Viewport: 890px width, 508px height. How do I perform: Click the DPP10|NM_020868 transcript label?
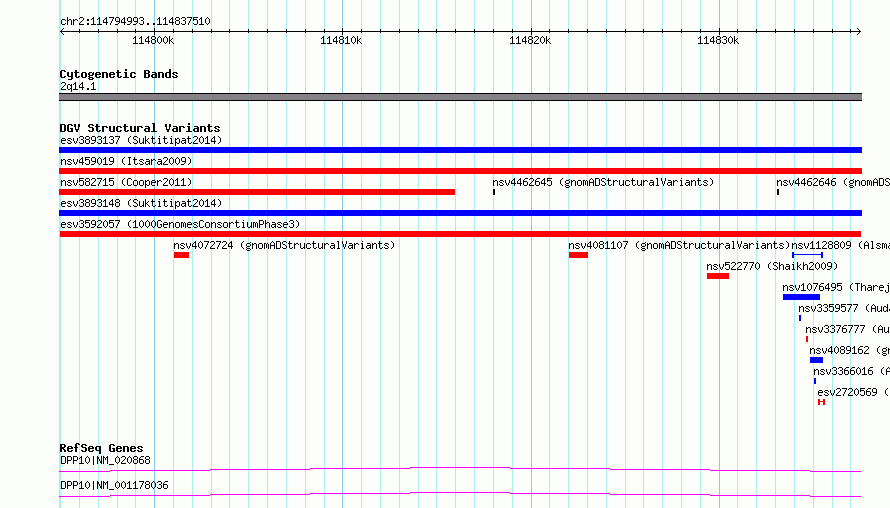[x=106, y=460]
